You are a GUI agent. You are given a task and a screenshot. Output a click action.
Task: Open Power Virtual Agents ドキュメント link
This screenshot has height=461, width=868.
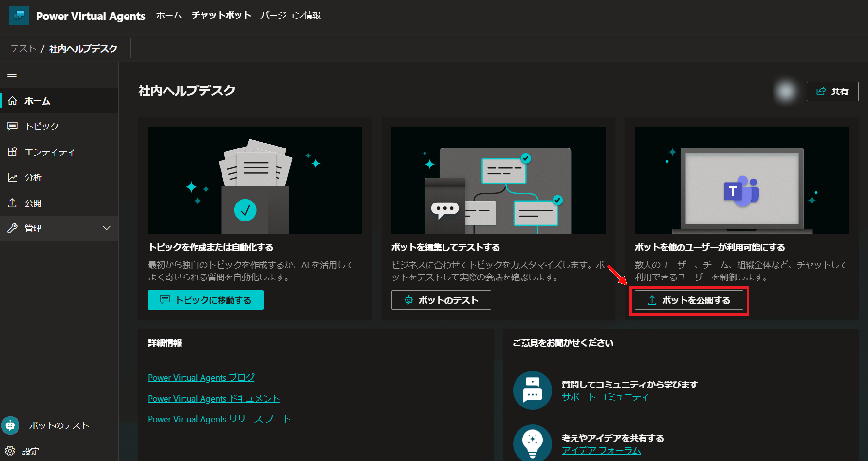coord(214,399)
